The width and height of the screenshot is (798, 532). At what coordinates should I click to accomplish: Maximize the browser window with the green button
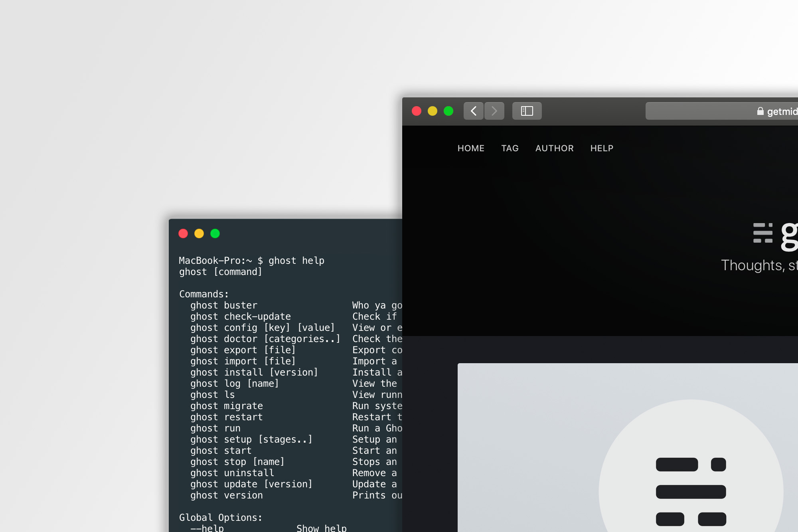448,111
